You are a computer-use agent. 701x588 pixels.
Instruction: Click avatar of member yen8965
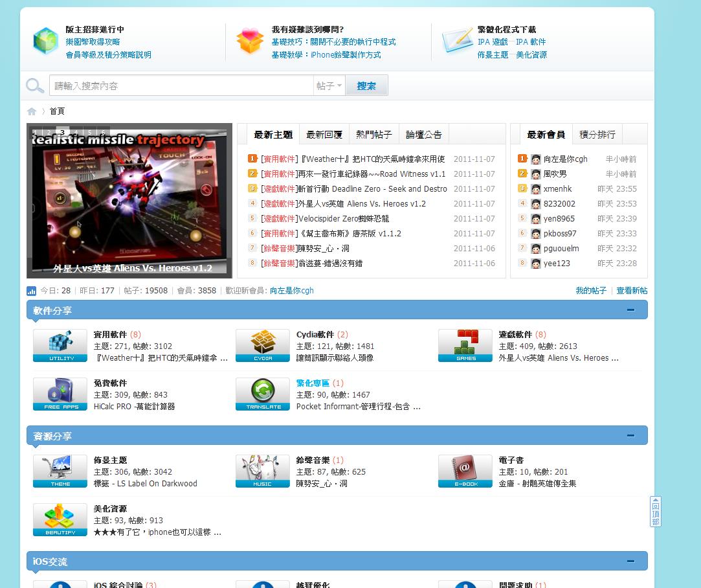pos(535,219)
